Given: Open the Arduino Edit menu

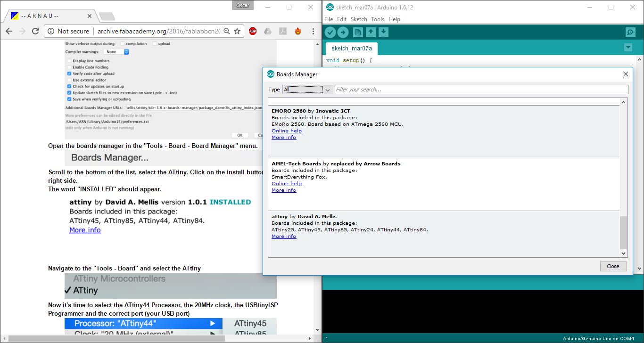Looking at the screenshot, I should (342, 19).
